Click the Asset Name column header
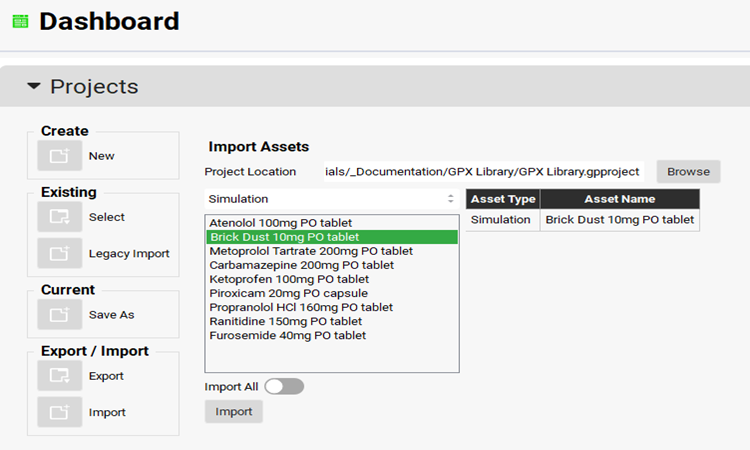The width and height of the screenshot is (750, 450). tap(619, 199)
